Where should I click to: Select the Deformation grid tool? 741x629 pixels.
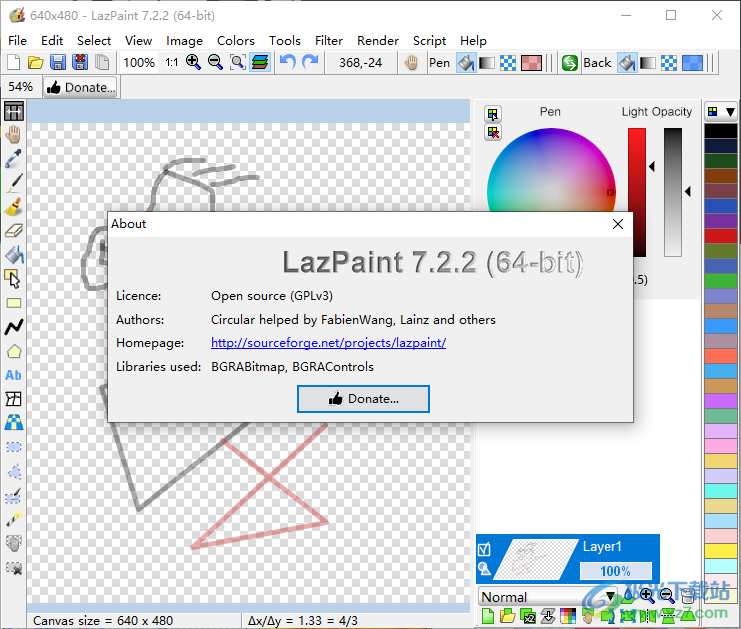tap(14, 399)
